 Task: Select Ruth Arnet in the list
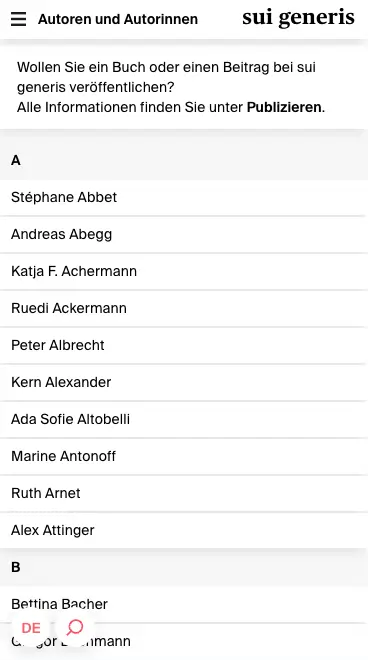point(184,493)
